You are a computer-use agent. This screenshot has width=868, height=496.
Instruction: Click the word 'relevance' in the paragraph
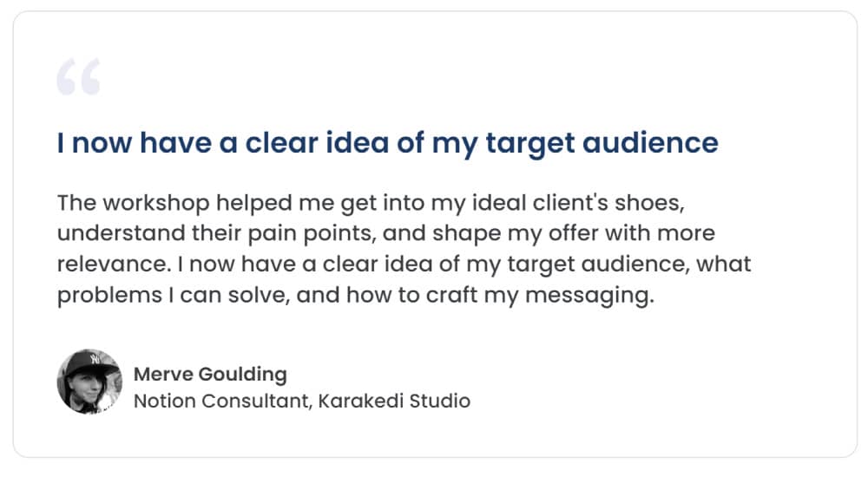(114, 264)
